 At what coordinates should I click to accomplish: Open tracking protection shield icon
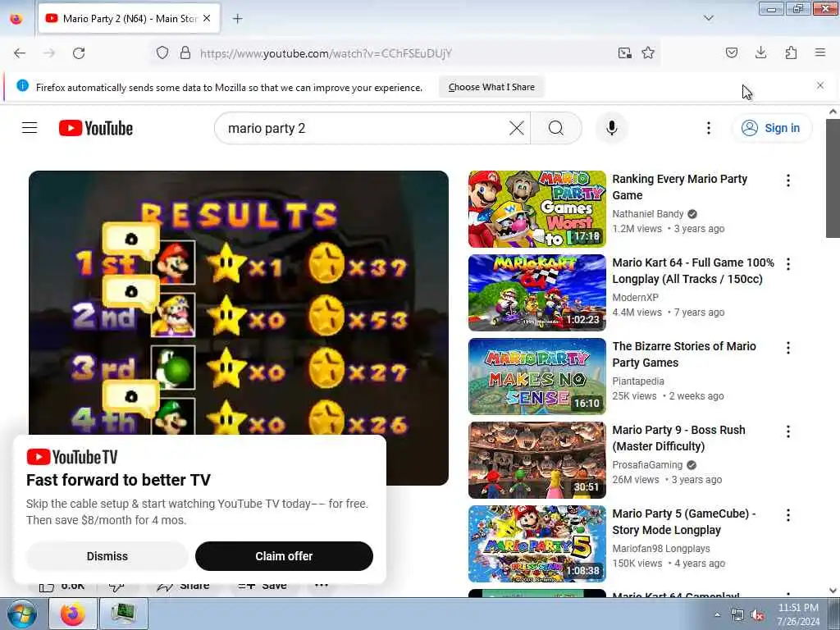pos(162,52)
